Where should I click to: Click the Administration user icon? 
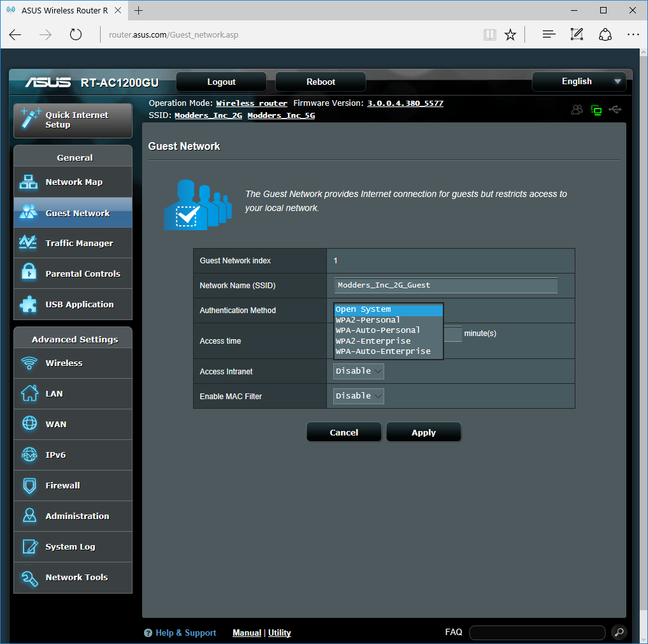point(29,515)
